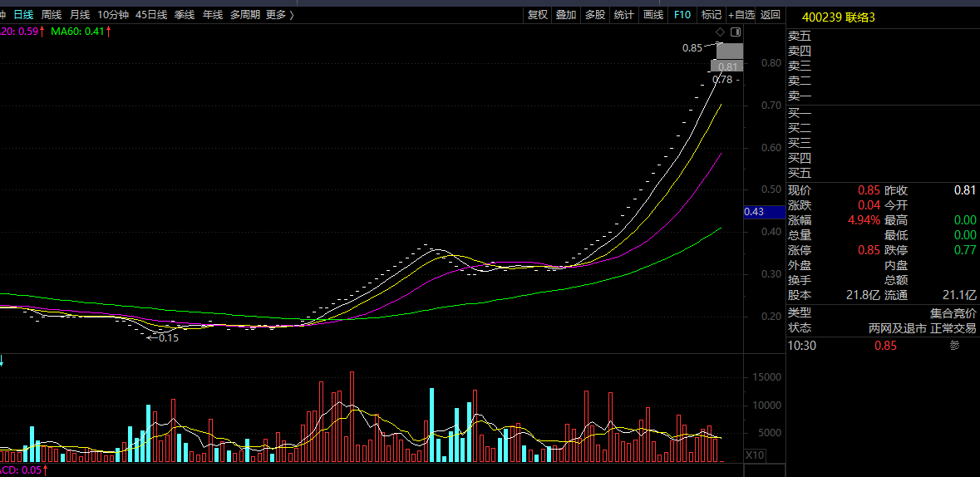
Task: Click the 涨停 0.85 limit-up value
Action: click(869, 250)
